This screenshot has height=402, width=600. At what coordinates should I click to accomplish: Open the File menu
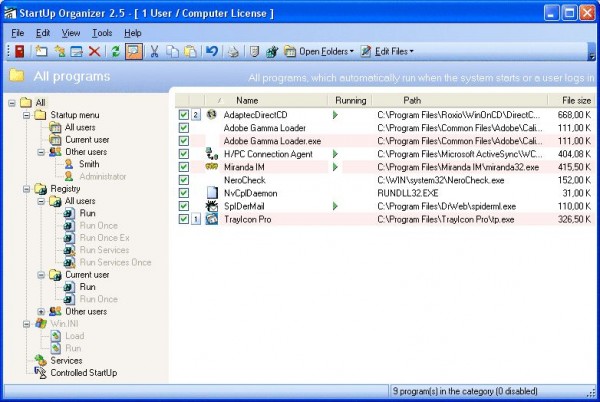point(18,33)
